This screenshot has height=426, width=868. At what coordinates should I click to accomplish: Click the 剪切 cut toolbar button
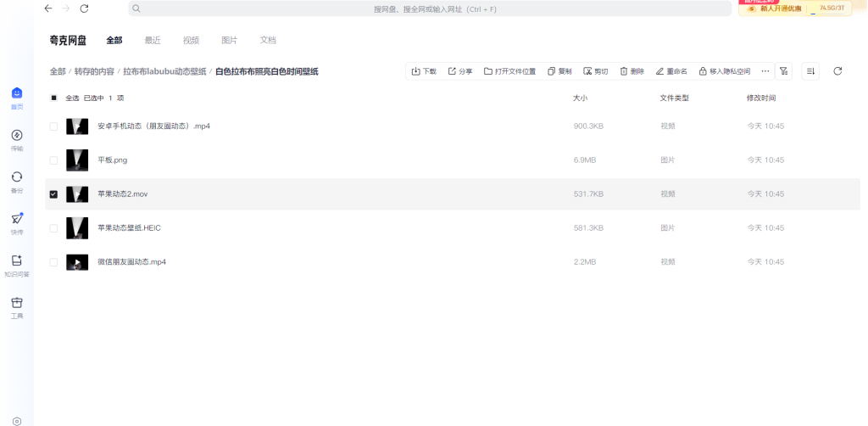click(x=596, y=71)
